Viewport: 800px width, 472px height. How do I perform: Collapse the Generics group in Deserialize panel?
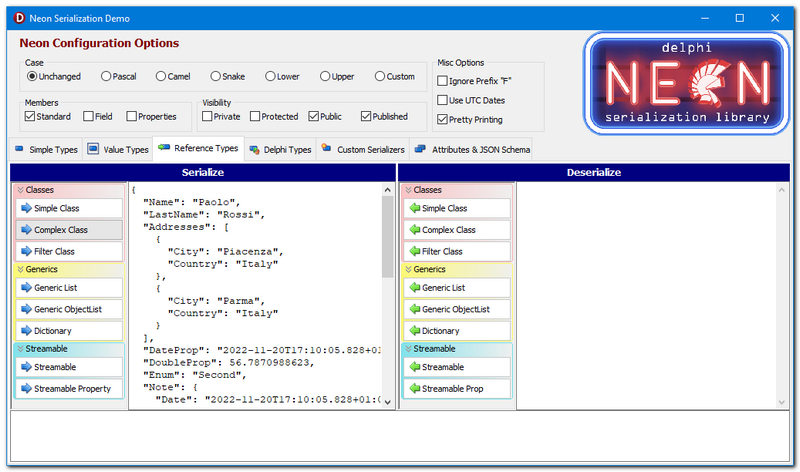408,269
